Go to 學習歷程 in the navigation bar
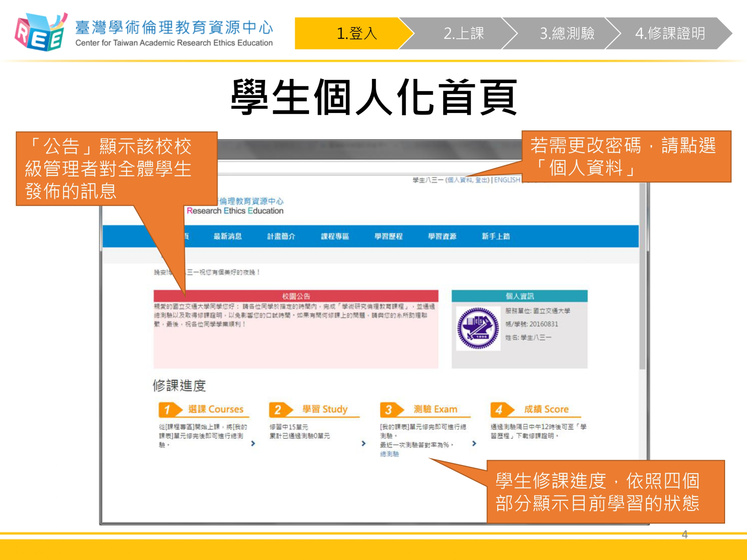This screenshot has height=560, width=747. [x=388, y=237]
